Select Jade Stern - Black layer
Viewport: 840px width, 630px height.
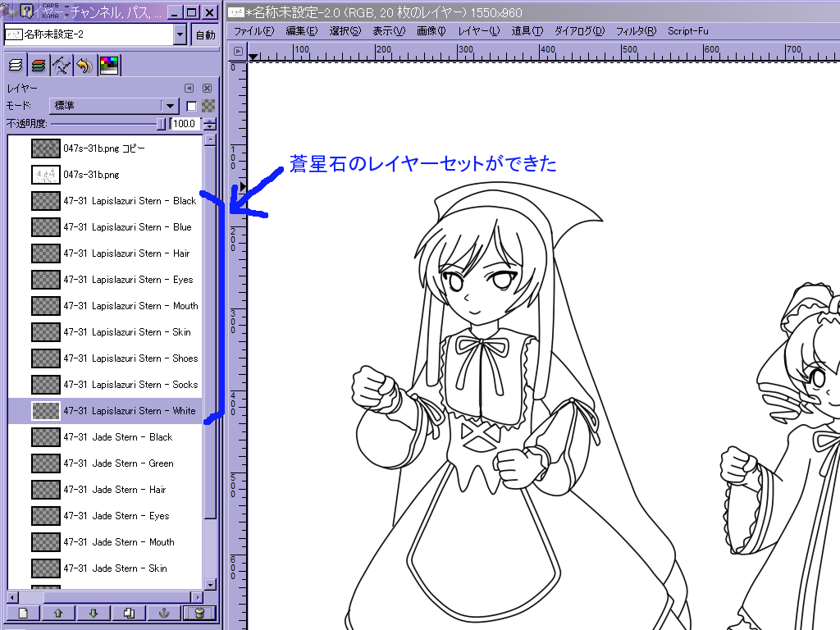pyautogui.click(x=105, y=437)
